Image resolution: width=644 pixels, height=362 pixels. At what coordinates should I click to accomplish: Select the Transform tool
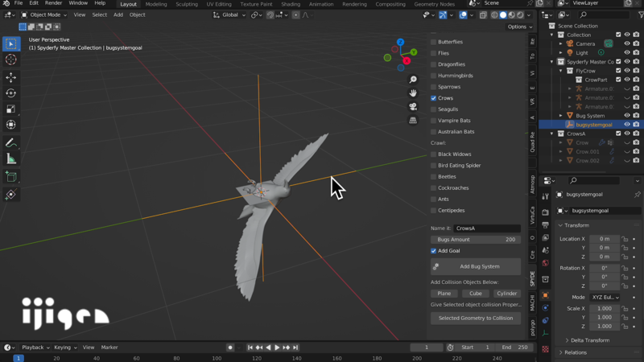click(x=11, y=125)
